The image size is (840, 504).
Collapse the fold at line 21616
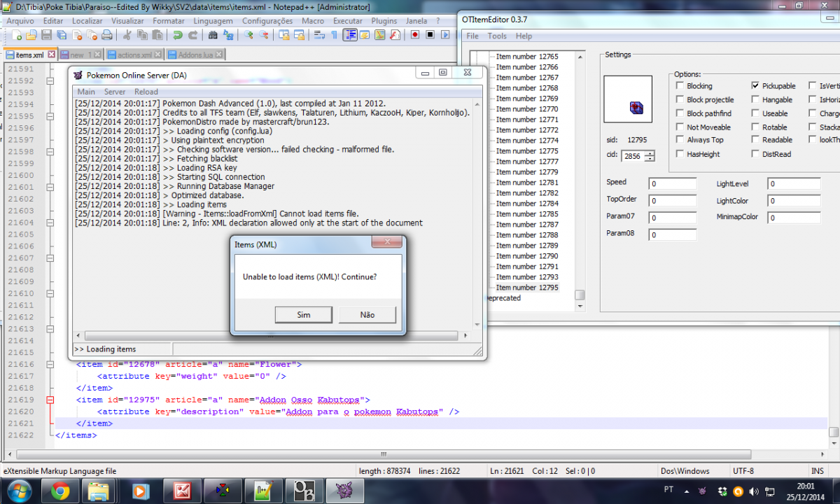pos(50,364)
